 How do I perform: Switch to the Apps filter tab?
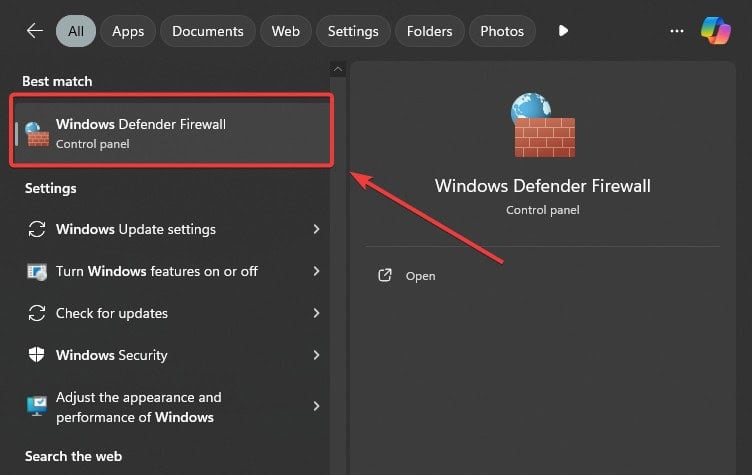click(x=128, y=31)
